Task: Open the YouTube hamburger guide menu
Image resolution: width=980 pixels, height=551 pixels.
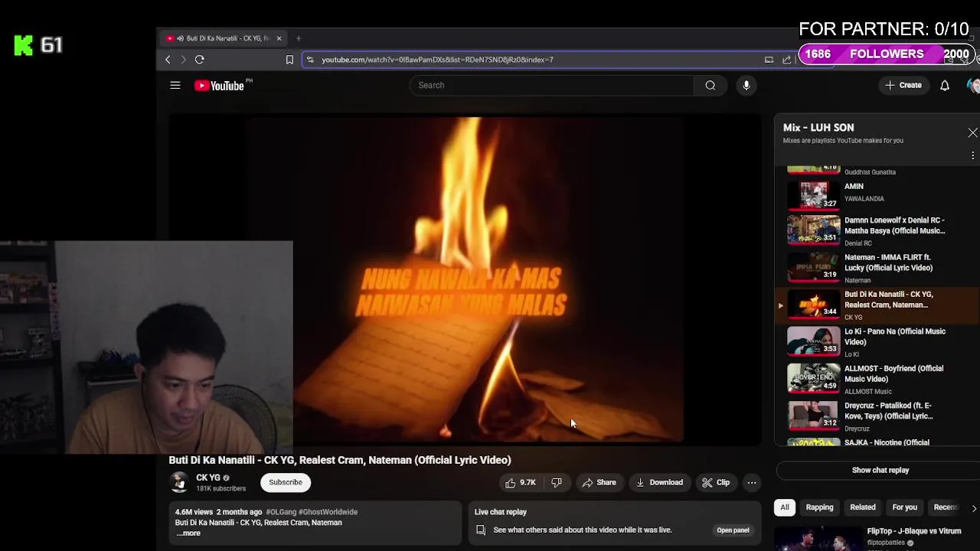Action: pyautogui.click(x=175, y=86)
